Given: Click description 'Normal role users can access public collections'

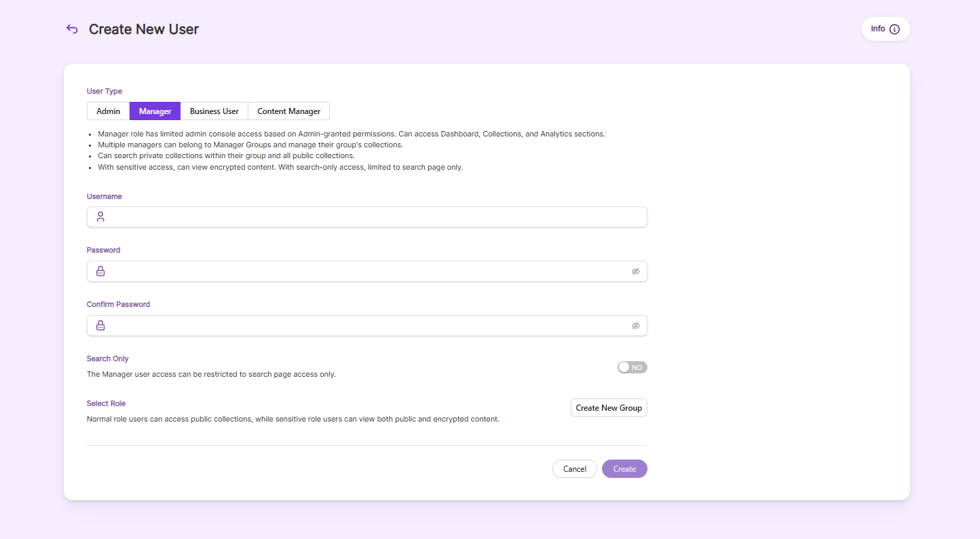Looking at the screenshot, I should 293,419.
